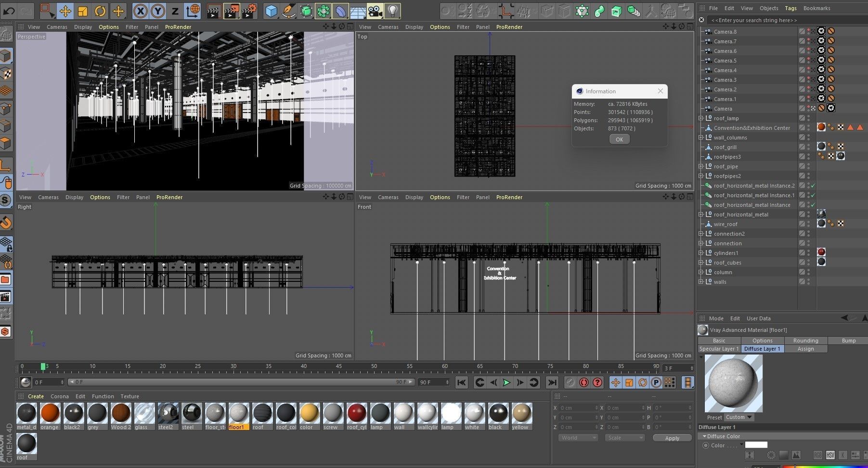Viewport: 868px width, 468px height.
Task: Click the Assign tab button
Action: click(805, 349)
